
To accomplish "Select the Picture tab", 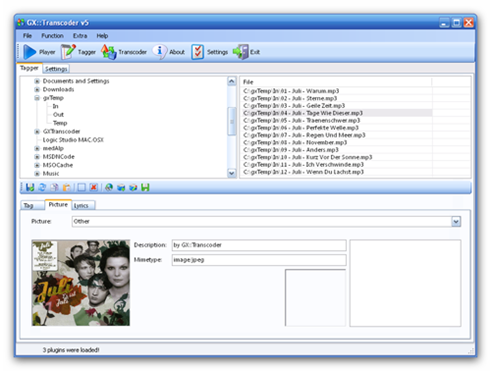I will [x=58, y=205].
